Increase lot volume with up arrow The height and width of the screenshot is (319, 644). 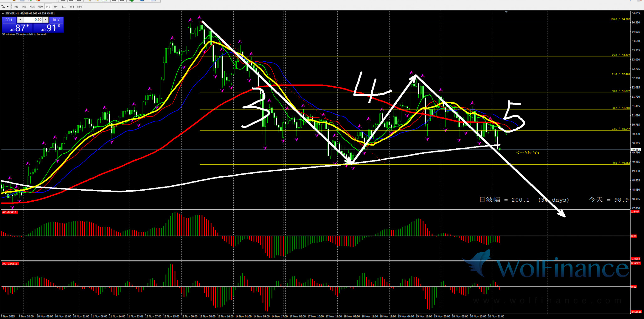tap(45, 20)
